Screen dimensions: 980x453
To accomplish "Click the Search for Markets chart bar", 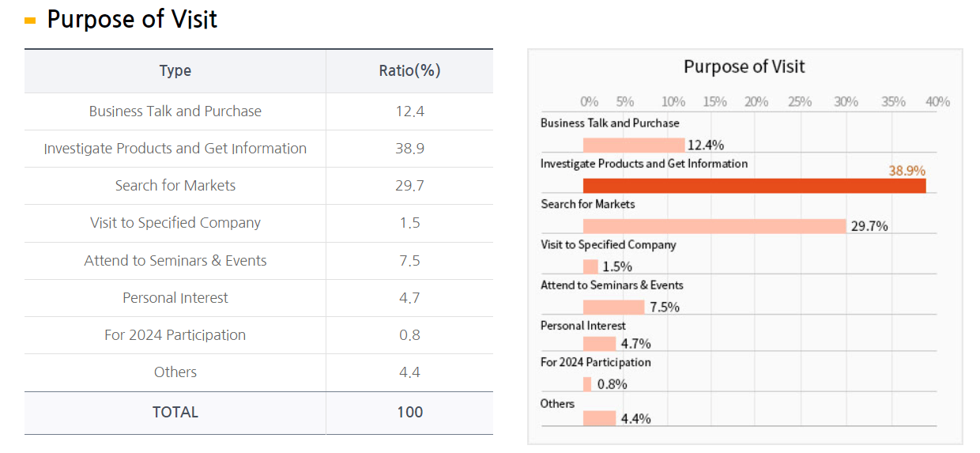I will [x=714, y=226].
